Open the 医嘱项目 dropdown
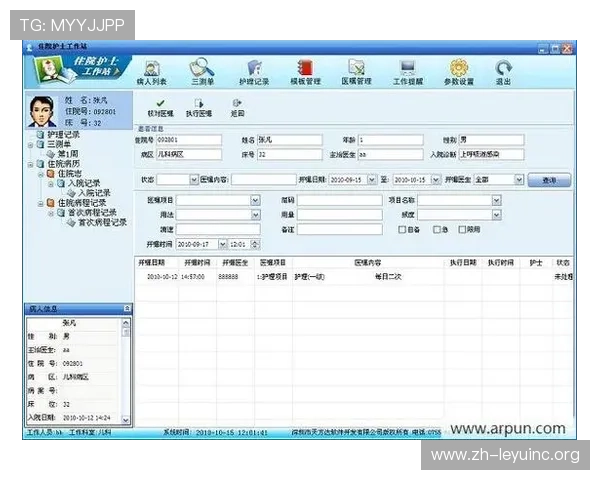 coord(255,200)
